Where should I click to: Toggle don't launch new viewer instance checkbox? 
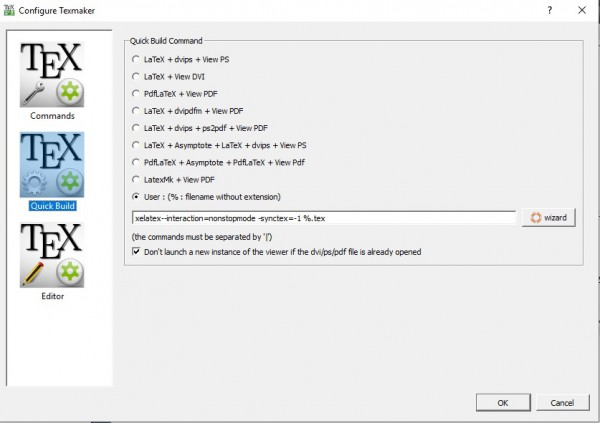pyautogui.click(x=137, y=252)
